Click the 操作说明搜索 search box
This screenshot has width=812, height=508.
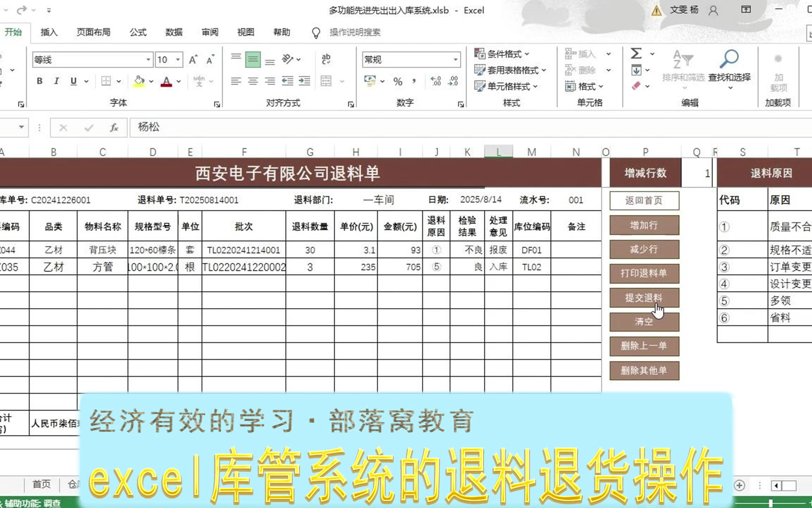coord(355,32)
